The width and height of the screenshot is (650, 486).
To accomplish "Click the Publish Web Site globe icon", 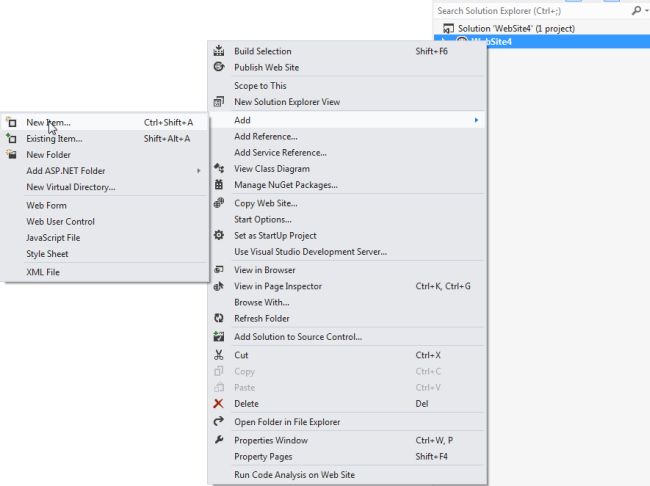I will pos(219,67).
